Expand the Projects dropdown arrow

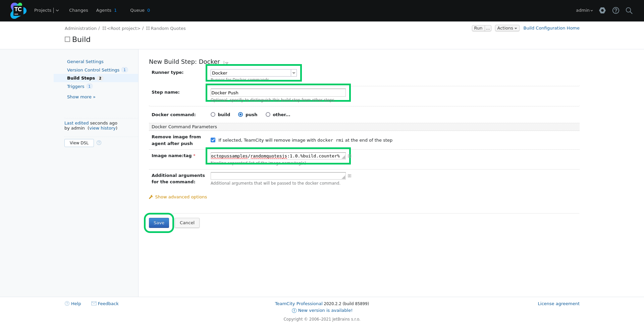(57, 10)
